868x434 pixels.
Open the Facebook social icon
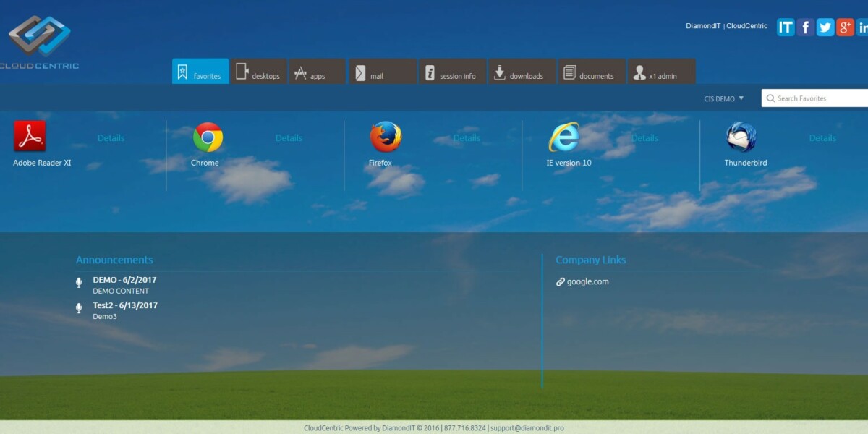[805, 27]
